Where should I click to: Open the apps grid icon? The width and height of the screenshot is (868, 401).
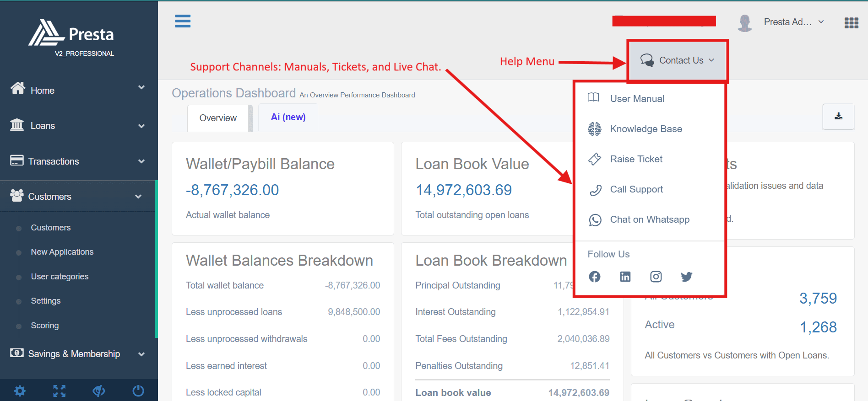[x=851, y=22]
